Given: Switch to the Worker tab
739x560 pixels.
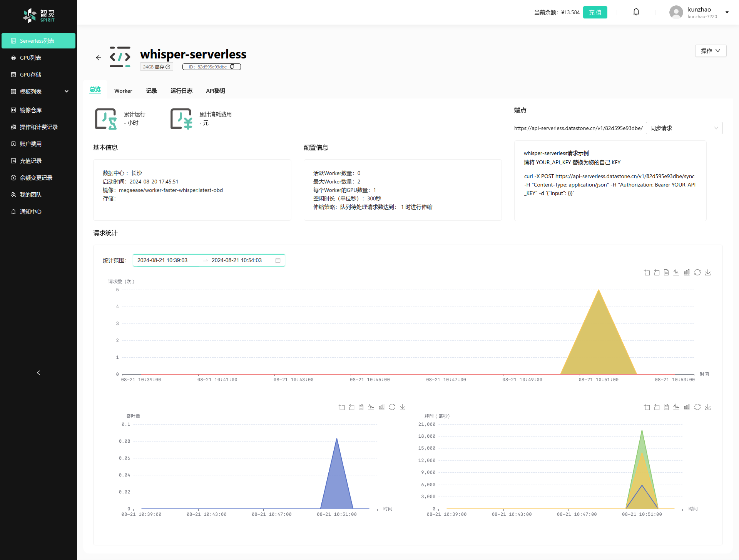Looking at the screenshot, I should click(123, 91).
